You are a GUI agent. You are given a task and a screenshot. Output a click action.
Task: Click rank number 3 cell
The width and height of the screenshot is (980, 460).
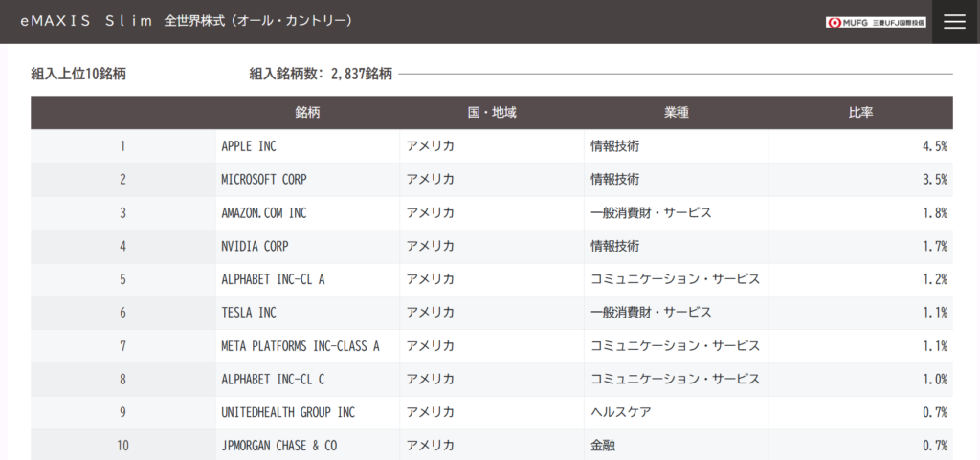123,213
